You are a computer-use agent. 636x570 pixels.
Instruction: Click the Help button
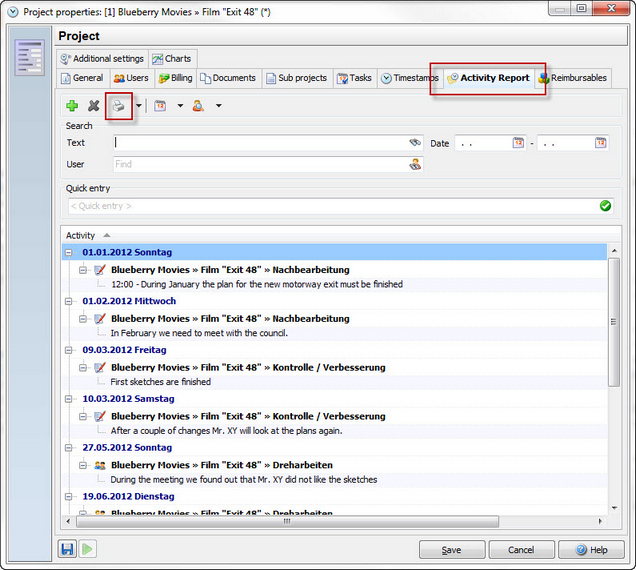click(591, 550)
